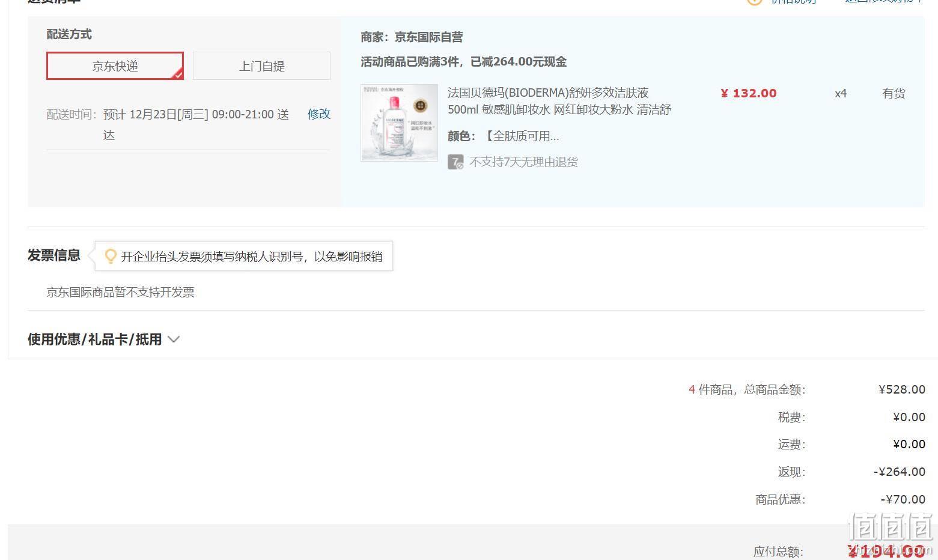Click total amount ¥528.00
Viewport: 938px width, 560px height.
pos(902,389)
